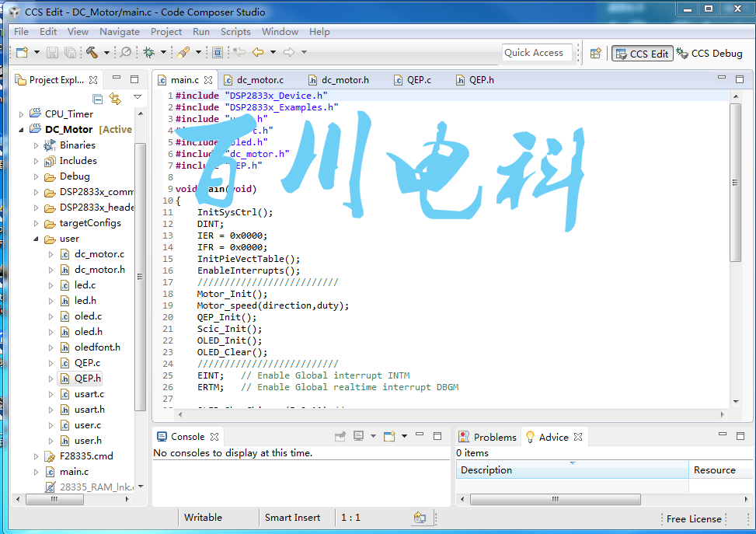Build project with hammer icon
Screen dimensions: 756x534
point(92,52)
